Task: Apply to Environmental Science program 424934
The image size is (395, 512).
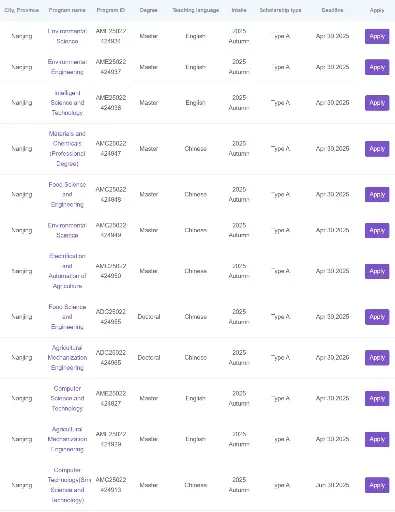Action: tap(377, 36)
